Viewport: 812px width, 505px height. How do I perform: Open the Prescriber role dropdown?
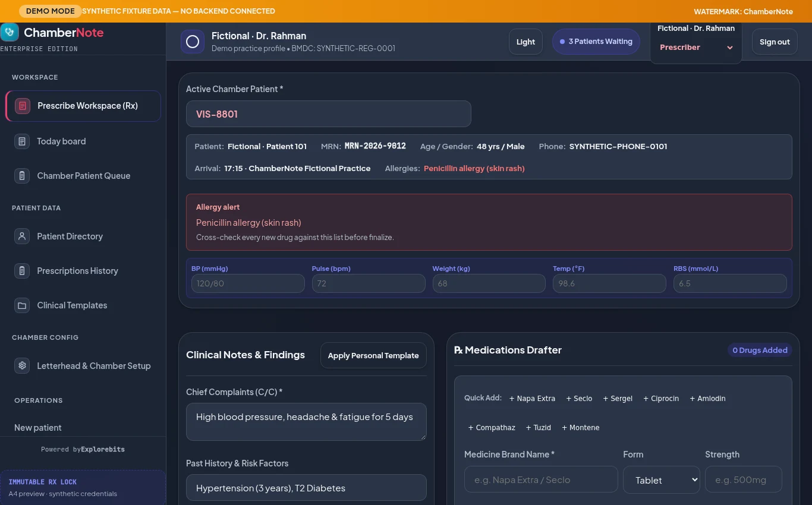coord(696,48)
